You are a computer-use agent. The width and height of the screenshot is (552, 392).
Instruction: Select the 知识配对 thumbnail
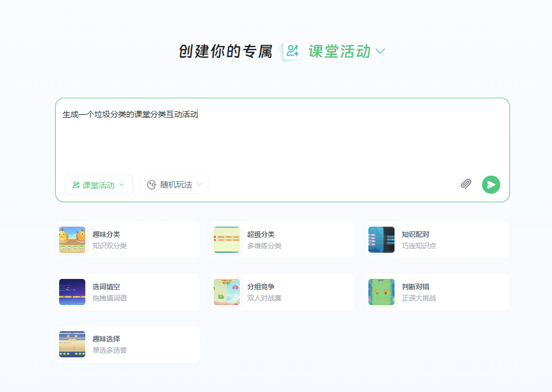(381, 240)
